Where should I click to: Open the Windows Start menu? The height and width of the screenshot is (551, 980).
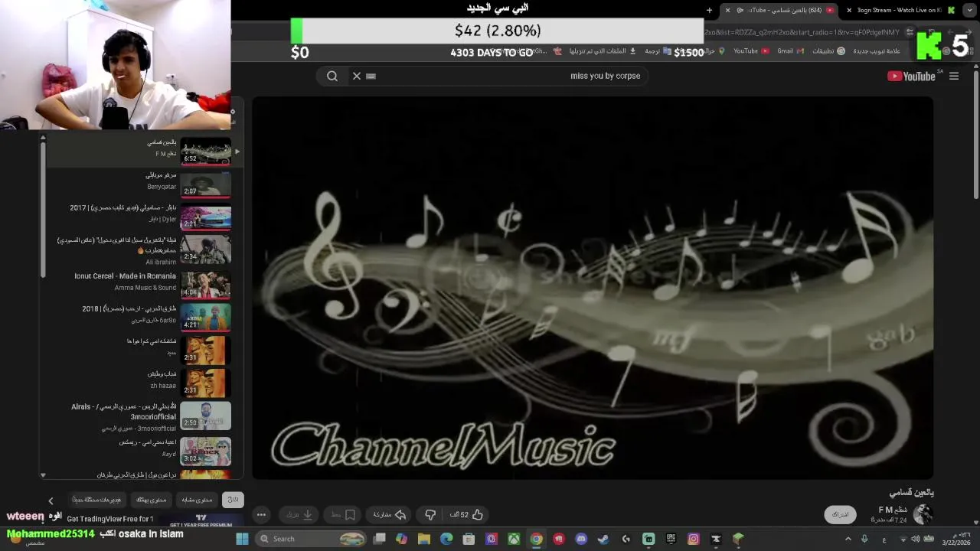tap(242, 539)
